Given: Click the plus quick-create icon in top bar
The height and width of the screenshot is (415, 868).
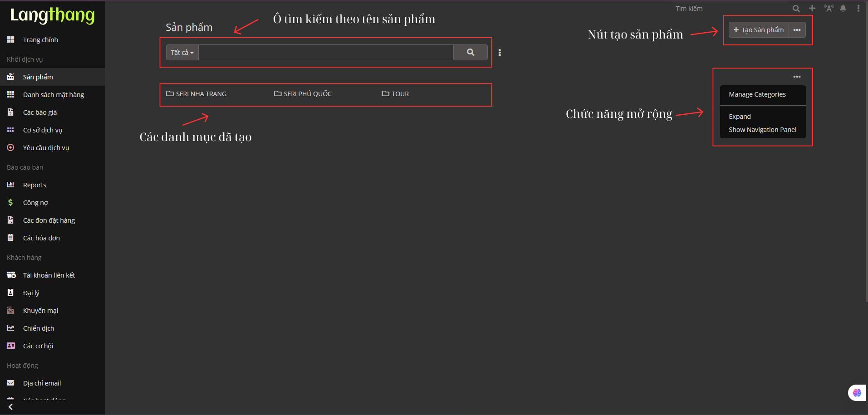Looking at the screenshot, I should coord(812,9).
